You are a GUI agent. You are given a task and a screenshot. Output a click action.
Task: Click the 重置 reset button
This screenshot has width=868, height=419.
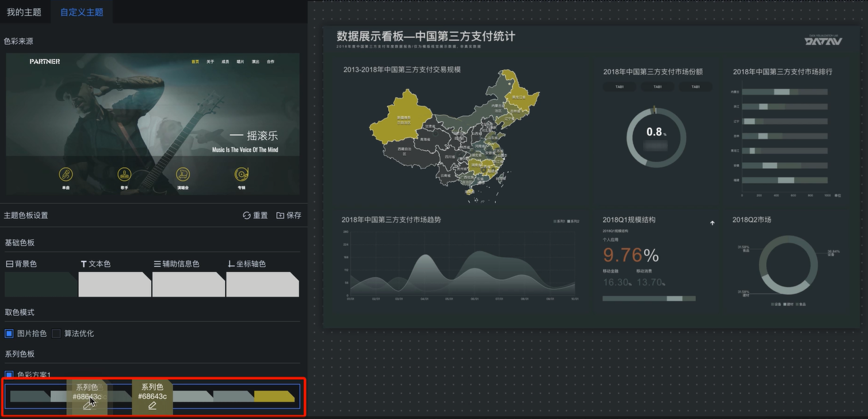(255, 215)
